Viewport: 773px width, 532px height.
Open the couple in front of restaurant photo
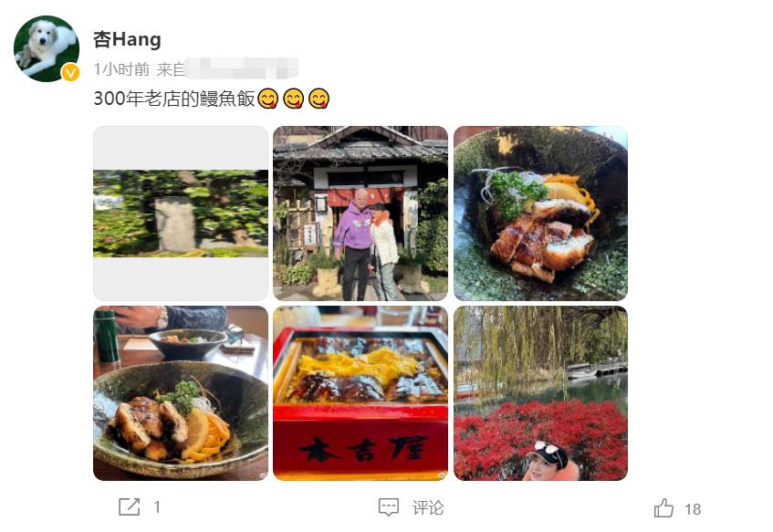[360, 213]
